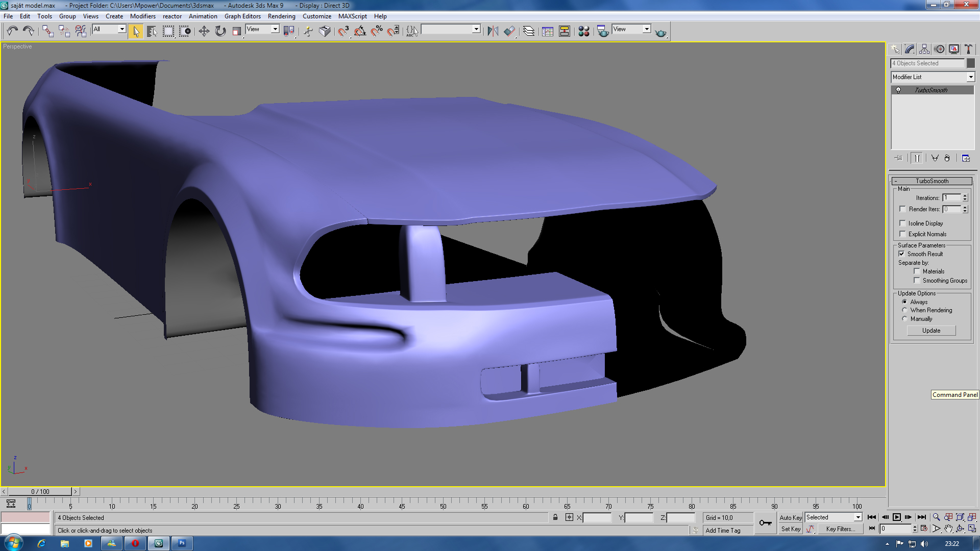Click the Mirror tool icon
980x551 pixels.
tap(492, 31)
